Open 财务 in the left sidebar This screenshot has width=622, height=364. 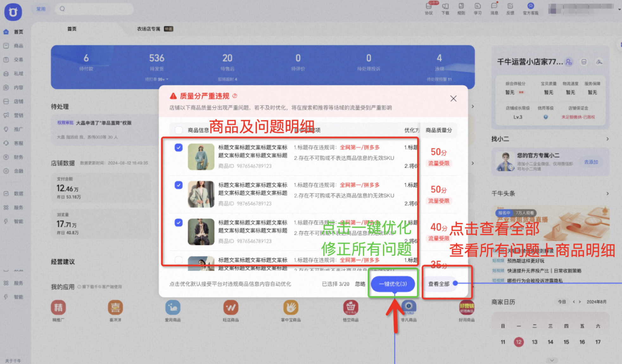pyautogui.click(x=13, y=157)
